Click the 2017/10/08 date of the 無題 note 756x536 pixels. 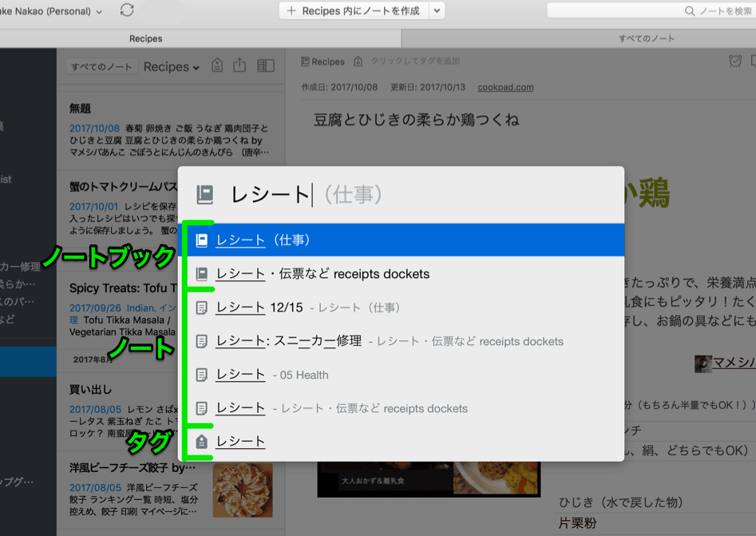tap(94, 129)
